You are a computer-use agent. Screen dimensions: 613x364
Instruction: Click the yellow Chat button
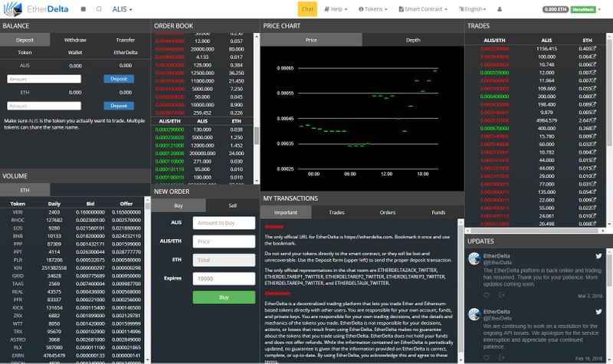[307, 9]
